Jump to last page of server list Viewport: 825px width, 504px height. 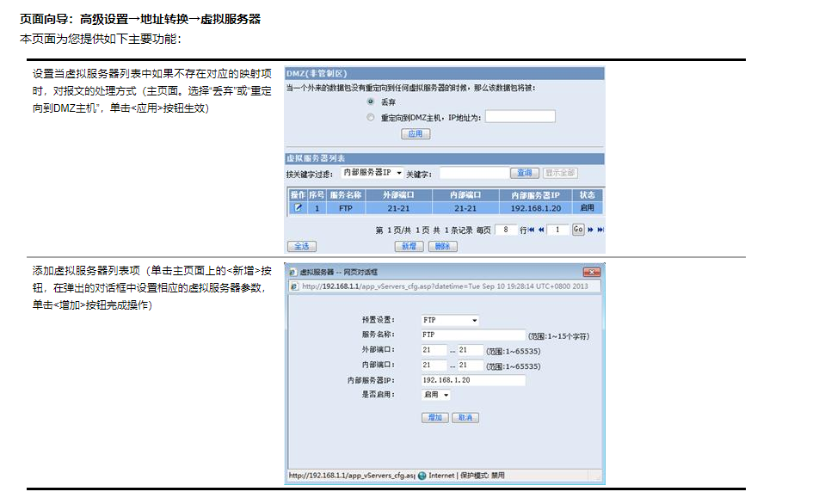coord(600,230)
